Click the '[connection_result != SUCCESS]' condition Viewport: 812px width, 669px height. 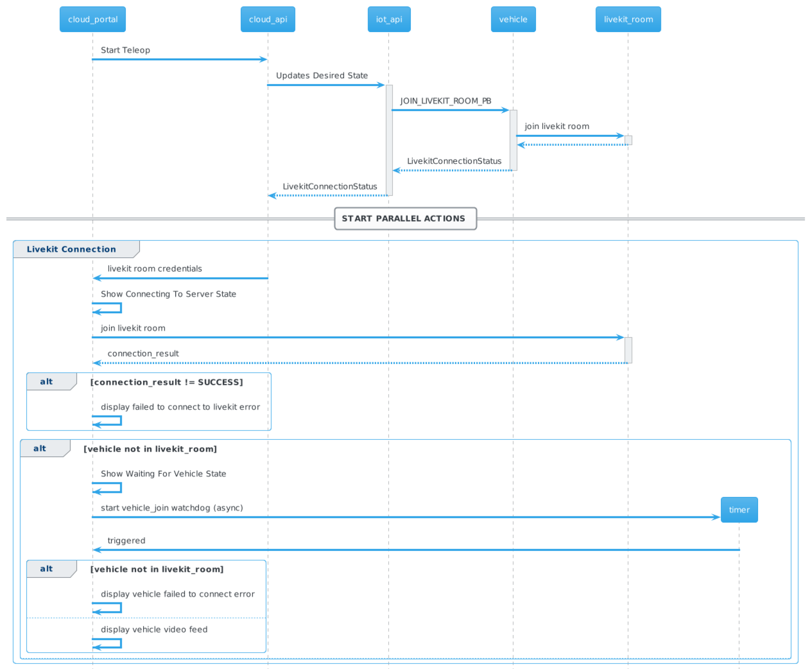point(167,382)
